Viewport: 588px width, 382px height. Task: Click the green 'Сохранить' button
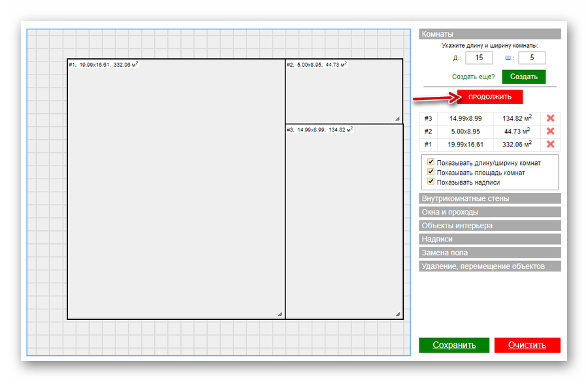(453, 345)
